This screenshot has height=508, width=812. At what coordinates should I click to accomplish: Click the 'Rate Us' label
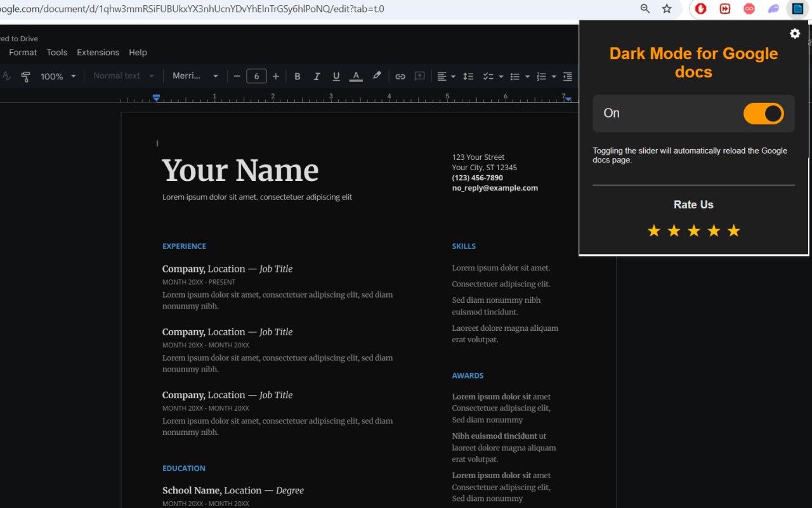693,204
